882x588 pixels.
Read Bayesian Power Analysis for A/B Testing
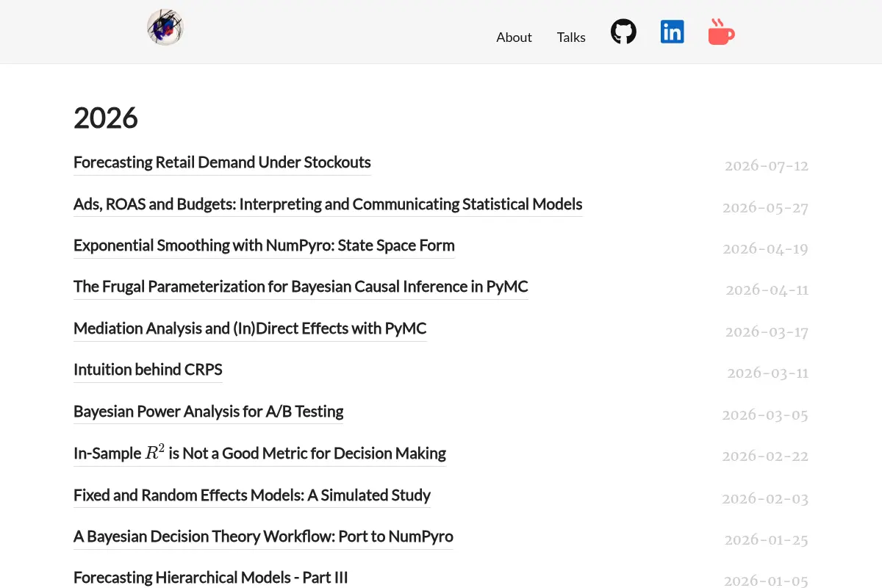tap(208, 412)
